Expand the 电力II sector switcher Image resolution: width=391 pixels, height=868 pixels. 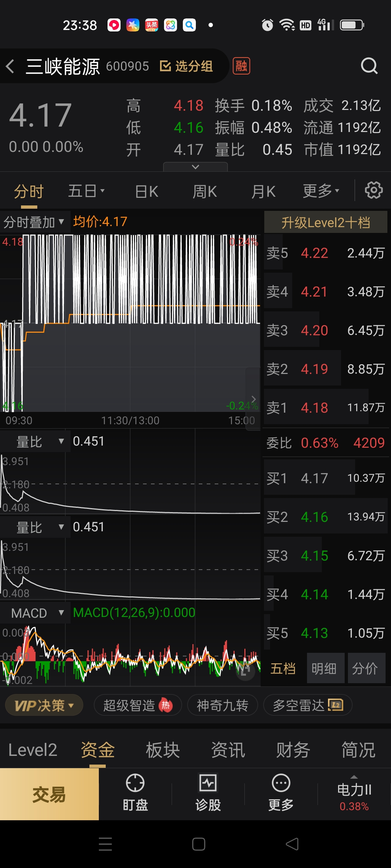[354, 794]
